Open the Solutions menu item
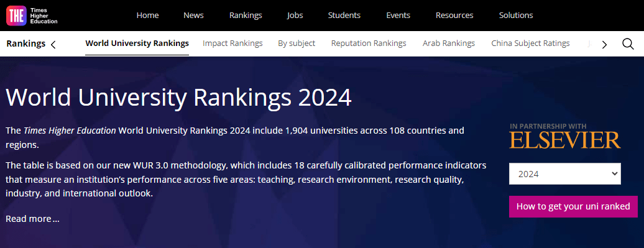The image size is (644, 248). coord(516,15)
